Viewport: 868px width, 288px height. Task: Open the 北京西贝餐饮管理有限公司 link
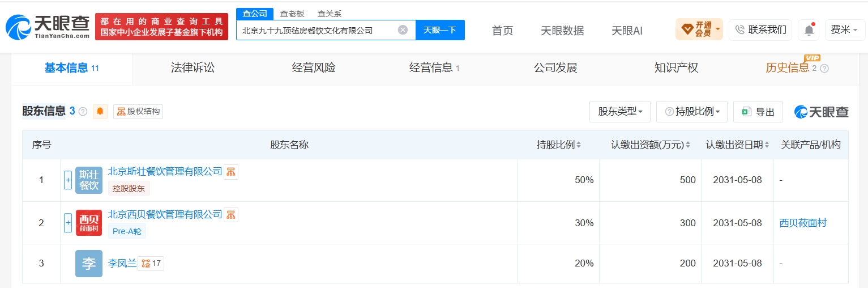pos(165,214)
